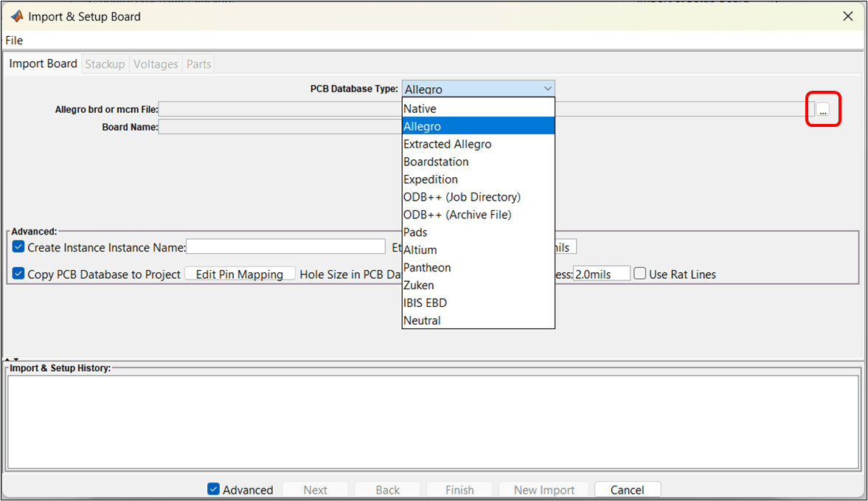Image resolution: width=868 pixels, height=501 pixels.
Task: Enable the Use Rat Lines checkbox
Action: (x=640, y=274)
